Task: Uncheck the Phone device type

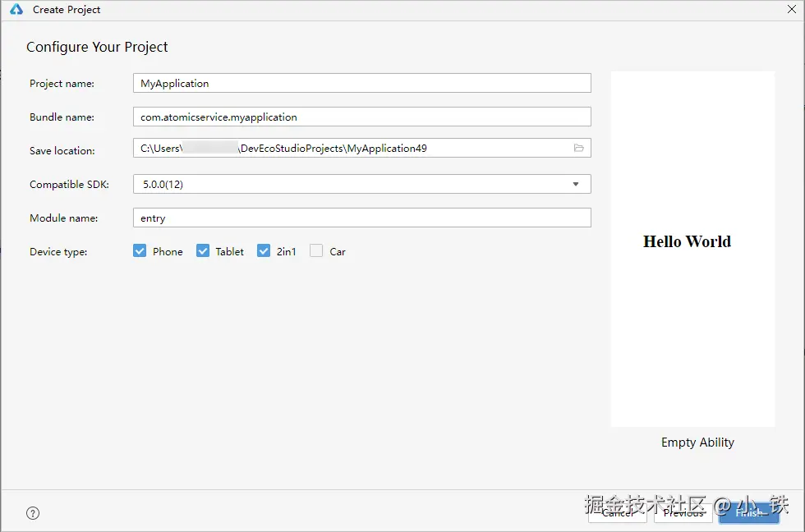Action: coord(140,251)
